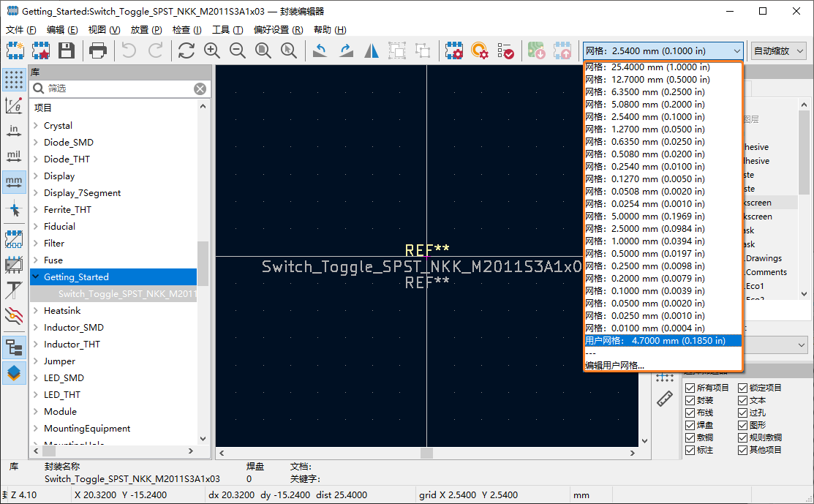Toggle the 所有项目 checkbox
This screenshot has width=814, height=504.
(690, 388)
